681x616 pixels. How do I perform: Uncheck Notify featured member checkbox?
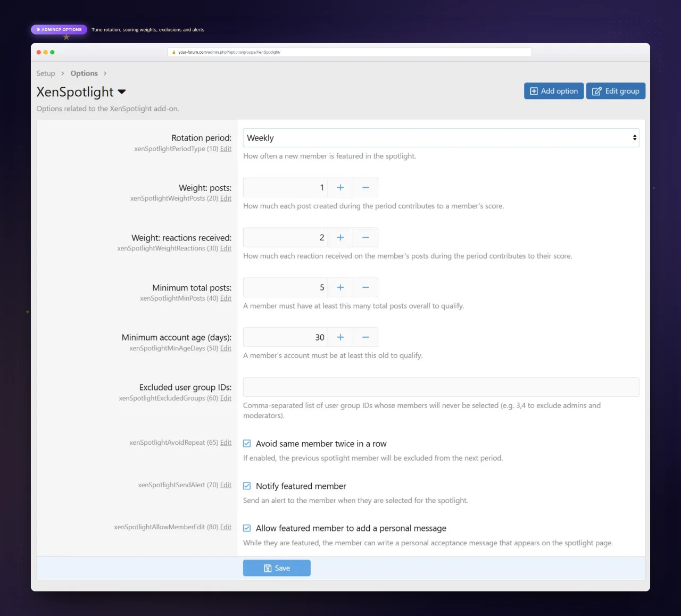(x=247, y=486)
